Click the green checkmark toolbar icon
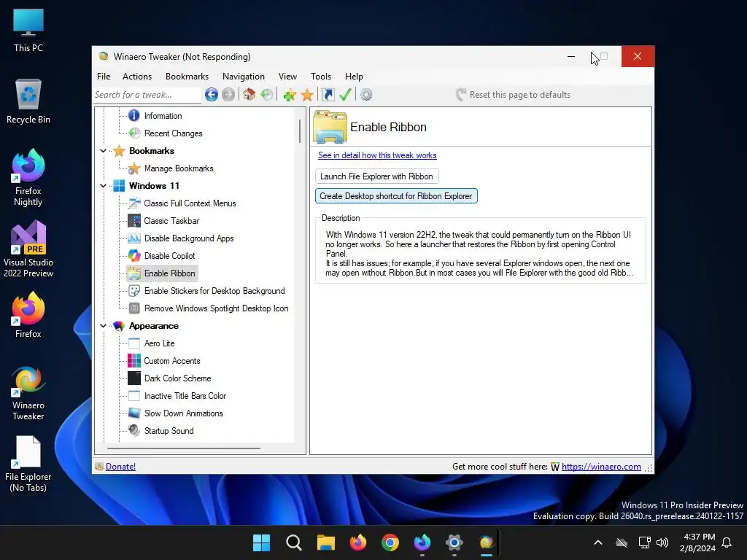Screen dimensions: 747x560 [345, 95]
